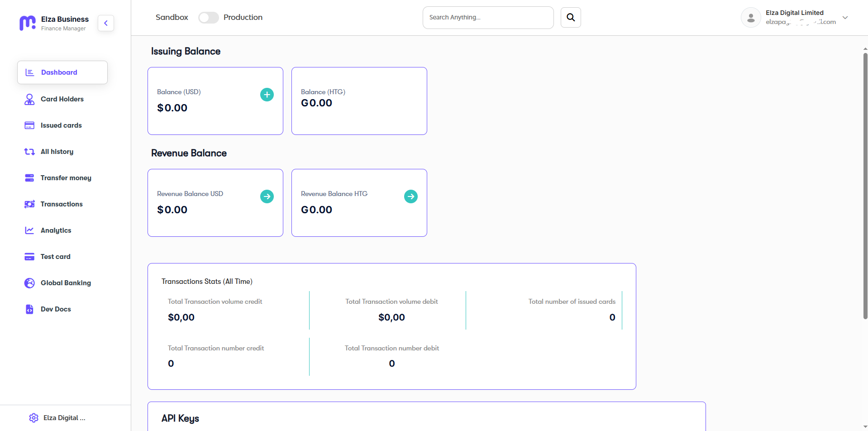Focus the Search Anything input field
The height and width of the screenshot is (431, 868).
[x=488, y=18]
